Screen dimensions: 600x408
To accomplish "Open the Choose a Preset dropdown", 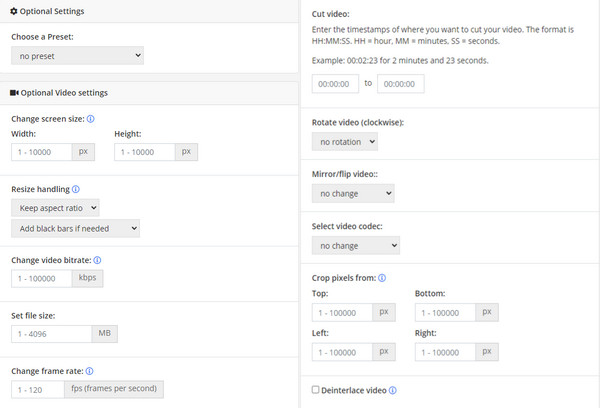I will pos(77,56).
